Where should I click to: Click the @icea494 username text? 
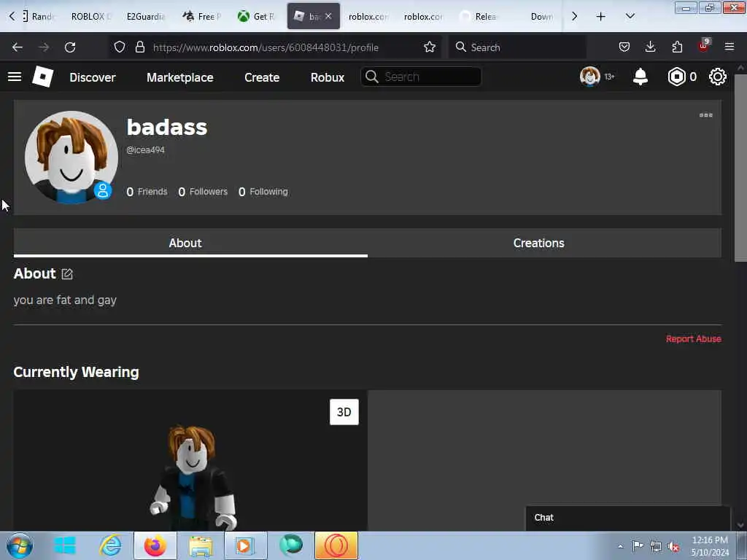[x=145, y=149]
